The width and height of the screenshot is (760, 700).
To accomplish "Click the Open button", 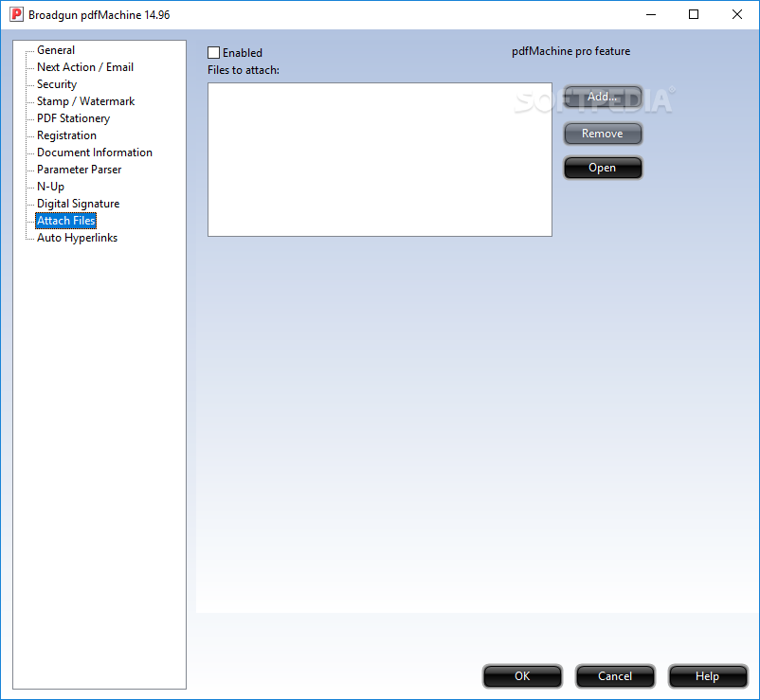I will coord(603,168).
